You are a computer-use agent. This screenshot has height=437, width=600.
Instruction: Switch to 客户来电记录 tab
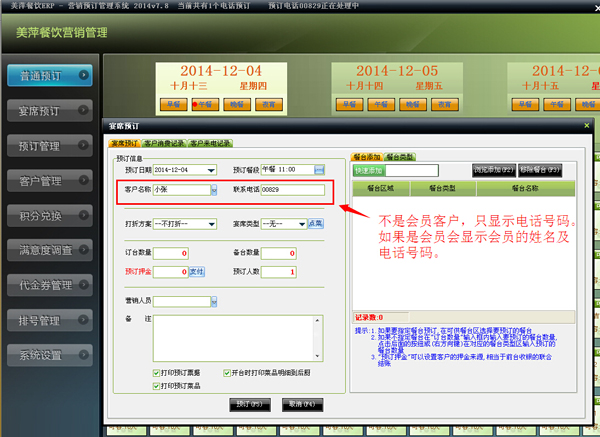(210, 144)
